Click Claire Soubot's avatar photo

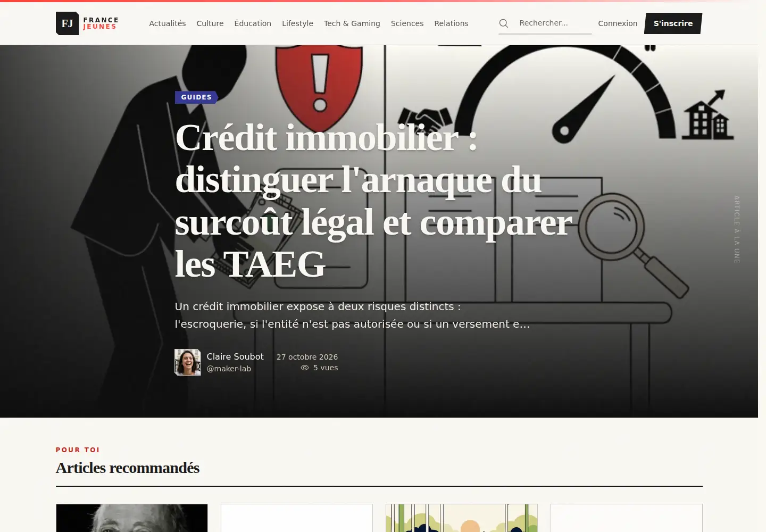(188, 362)
